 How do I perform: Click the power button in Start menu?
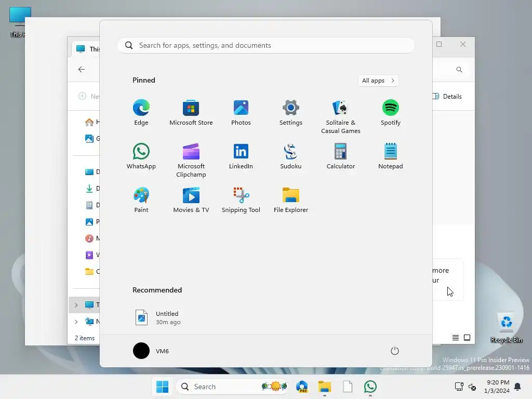tap(395, 351)
